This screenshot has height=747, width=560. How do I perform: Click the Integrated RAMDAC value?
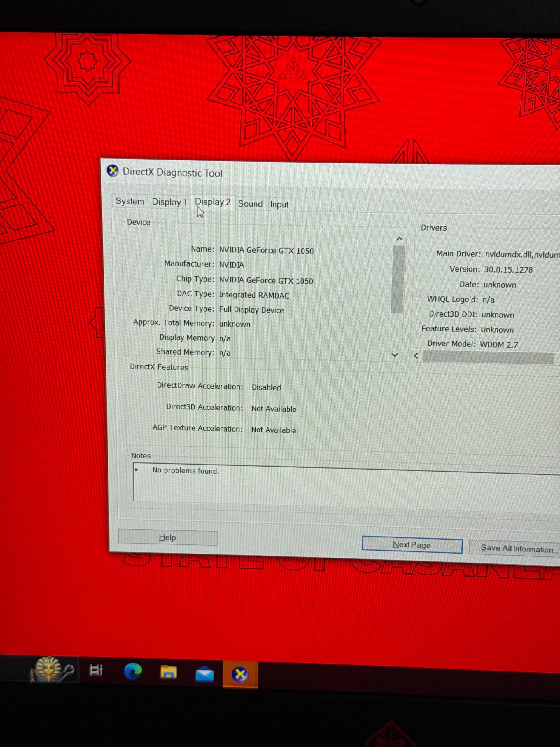[x=254, y=295]
